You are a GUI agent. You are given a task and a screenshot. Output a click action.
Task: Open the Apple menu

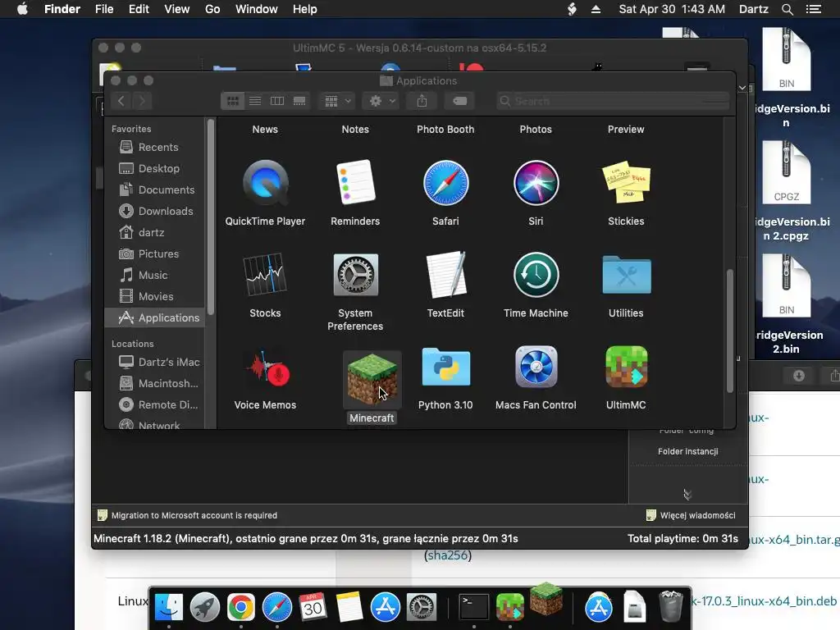point(22,9)
